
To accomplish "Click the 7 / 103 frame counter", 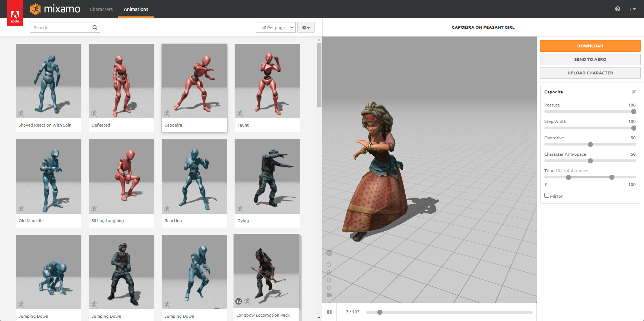I will (352, 312).
